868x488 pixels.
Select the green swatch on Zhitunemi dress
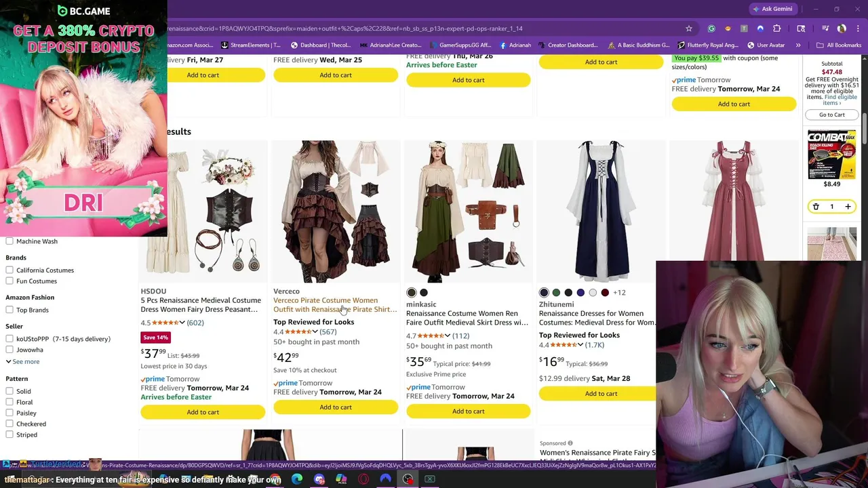click(x=556, y=293)
